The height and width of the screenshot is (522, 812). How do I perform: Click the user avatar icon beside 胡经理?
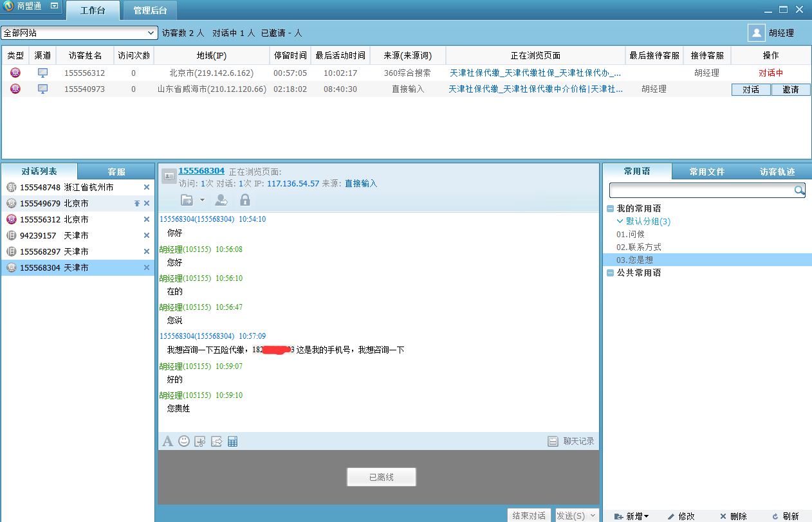coord(756,33)
